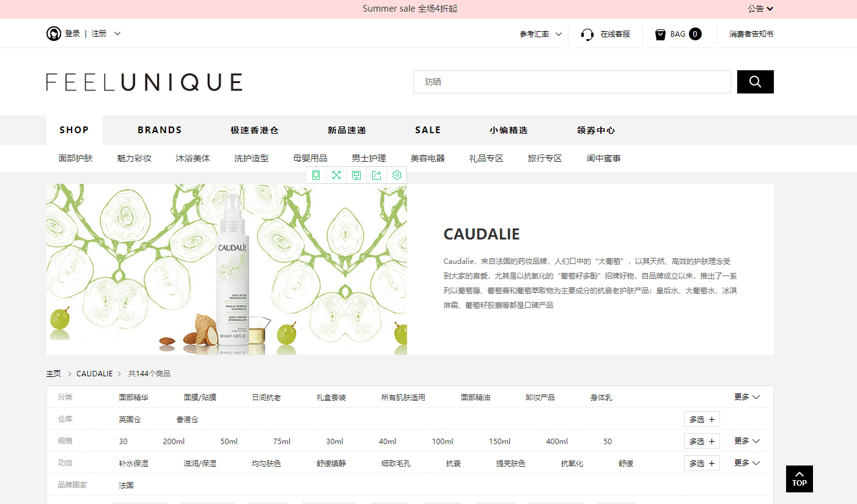857x504 pixels.
Task: Expand the account dropdown arrow beside 注册
Action: 117,34
